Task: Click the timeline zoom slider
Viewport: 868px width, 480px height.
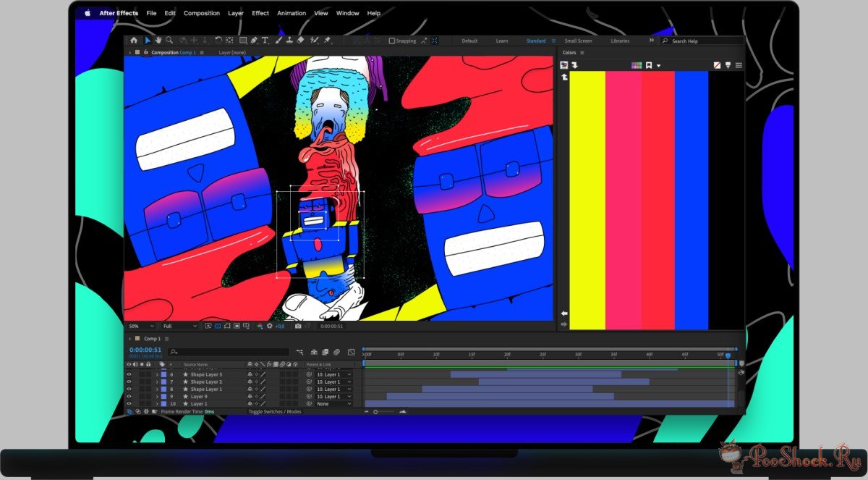Action: tap(384, 411)
